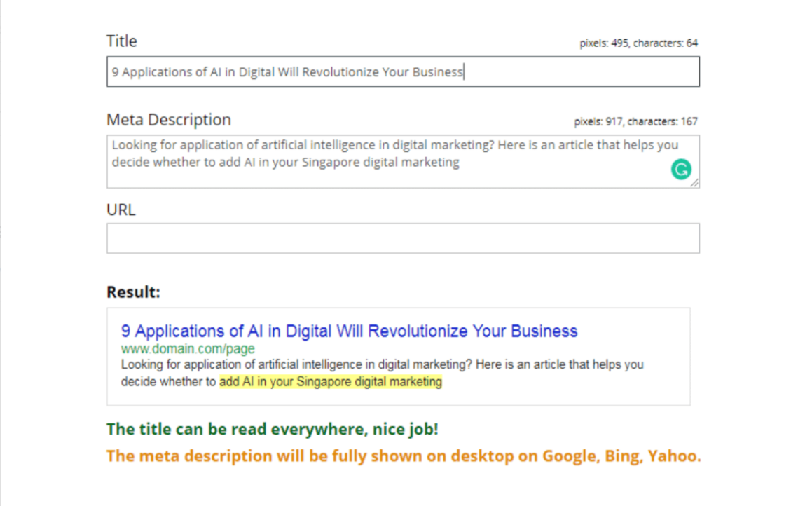Open the blue result title link
812x506 pixels.
click(x=349, y=331)
